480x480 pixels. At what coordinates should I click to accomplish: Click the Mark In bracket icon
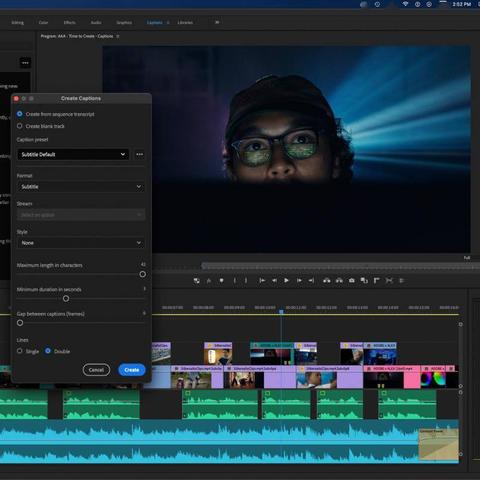[235, 280]
